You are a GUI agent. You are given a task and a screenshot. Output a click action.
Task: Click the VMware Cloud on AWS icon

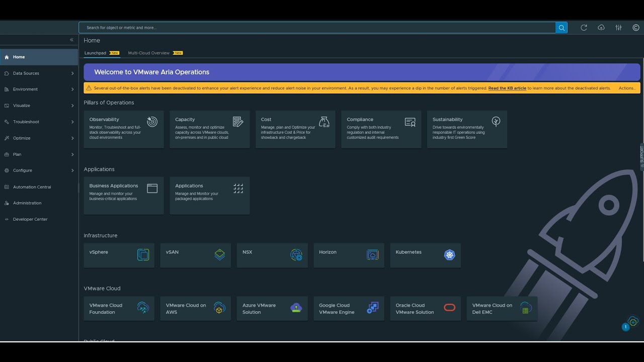[219, 308]
